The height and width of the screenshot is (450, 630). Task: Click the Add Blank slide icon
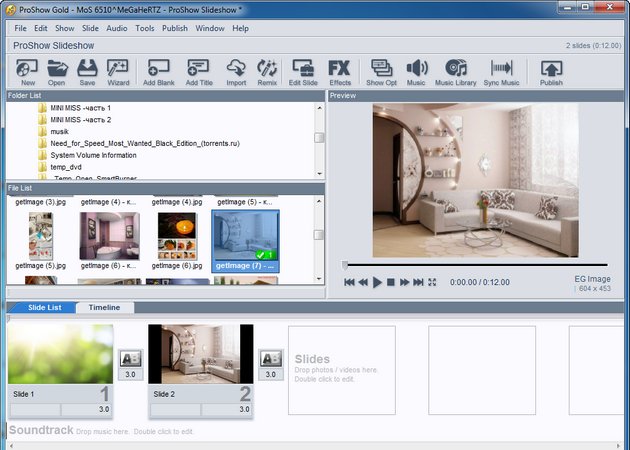[159, 71]
